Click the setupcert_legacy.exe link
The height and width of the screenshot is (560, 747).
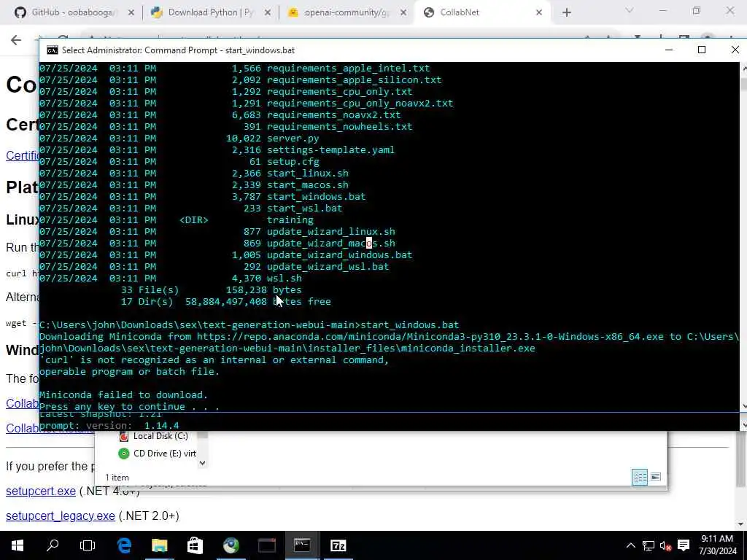[61, 516]
